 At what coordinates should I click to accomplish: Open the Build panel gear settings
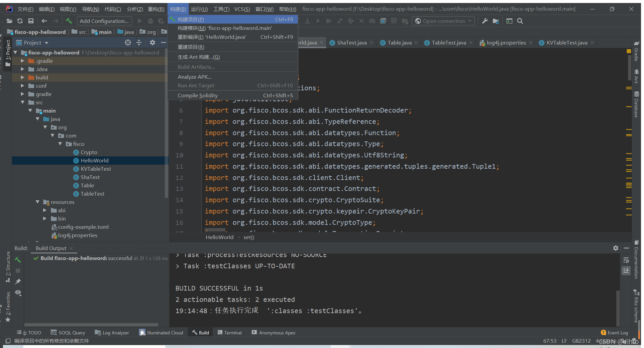(x=616, y=248)
